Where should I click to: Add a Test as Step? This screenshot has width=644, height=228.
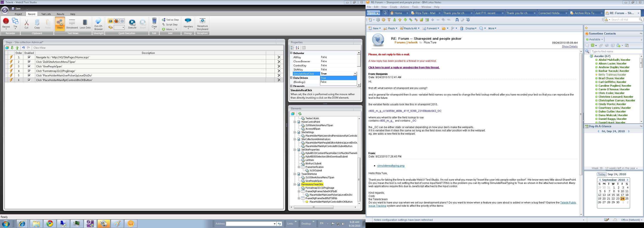tap(170, 20)
